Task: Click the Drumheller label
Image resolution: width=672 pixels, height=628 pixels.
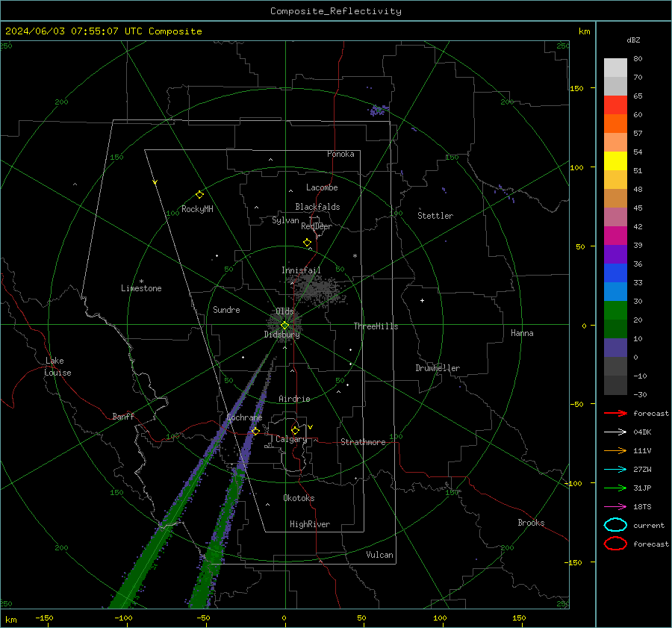Action: 438,368
